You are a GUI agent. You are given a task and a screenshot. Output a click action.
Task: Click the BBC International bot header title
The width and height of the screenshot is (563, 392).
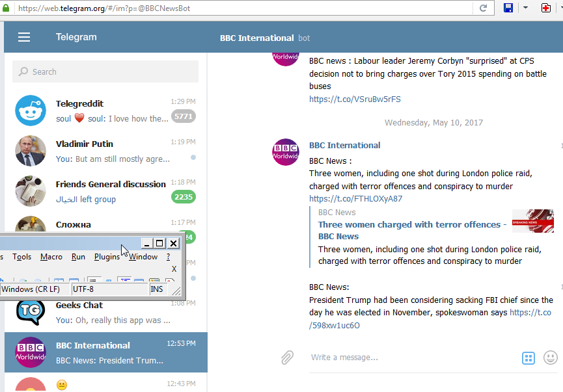click(256, 38)
